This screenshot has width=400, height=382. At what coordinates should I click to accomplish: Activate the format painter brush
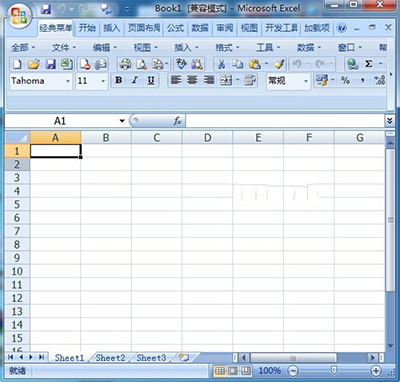(x=279, y=64)
